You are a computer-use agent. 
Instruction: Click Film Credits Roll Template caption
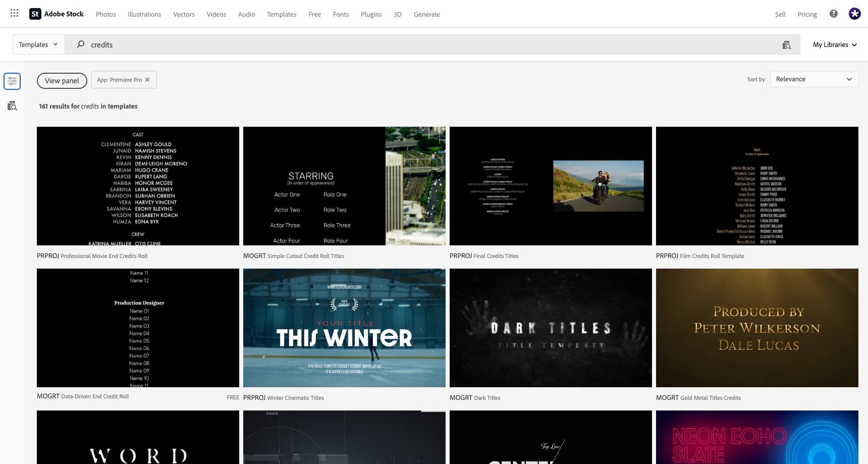coord(712,256)
